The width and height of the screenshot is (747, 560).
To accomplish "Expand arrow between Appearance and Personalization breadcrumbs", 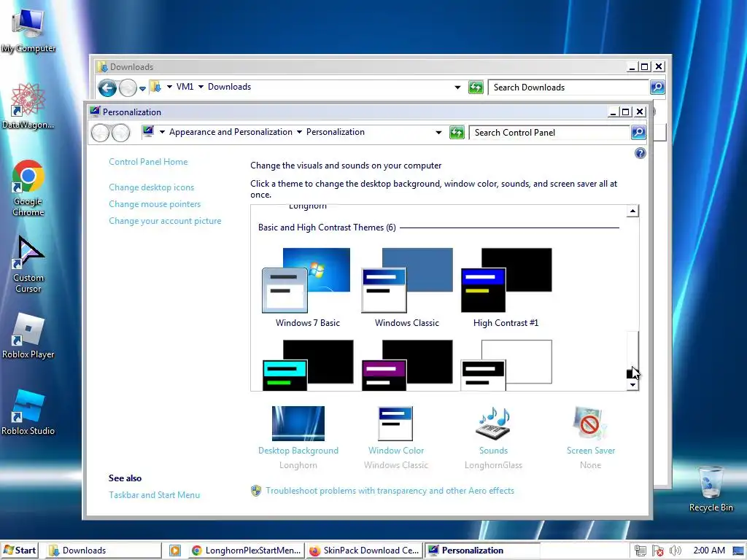I will [x=299, y=132].
